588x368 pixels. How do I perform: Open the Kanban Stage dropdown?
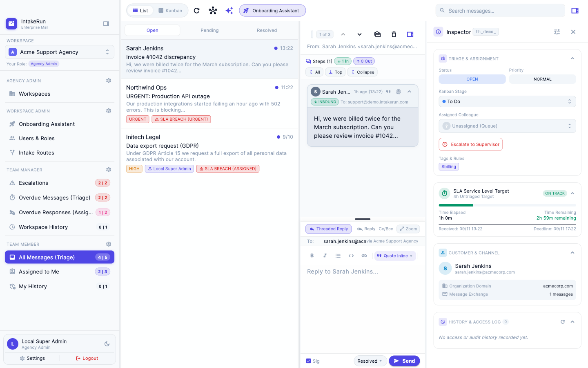tap(507, 101)
